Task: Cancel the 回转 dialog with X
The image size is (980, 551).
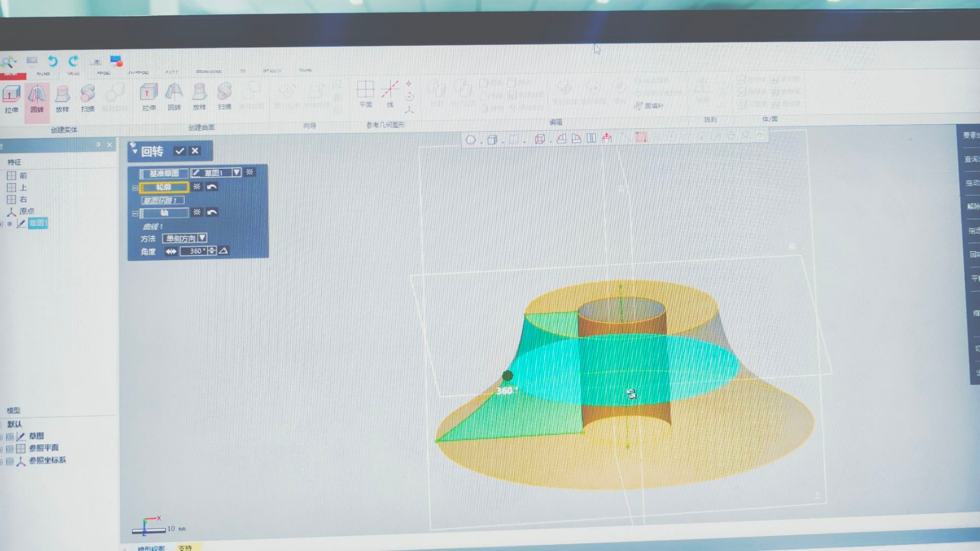Action: 195,151
